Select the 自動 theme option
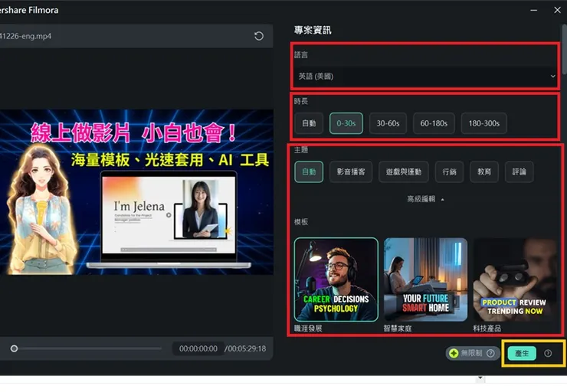 point(309,171)
